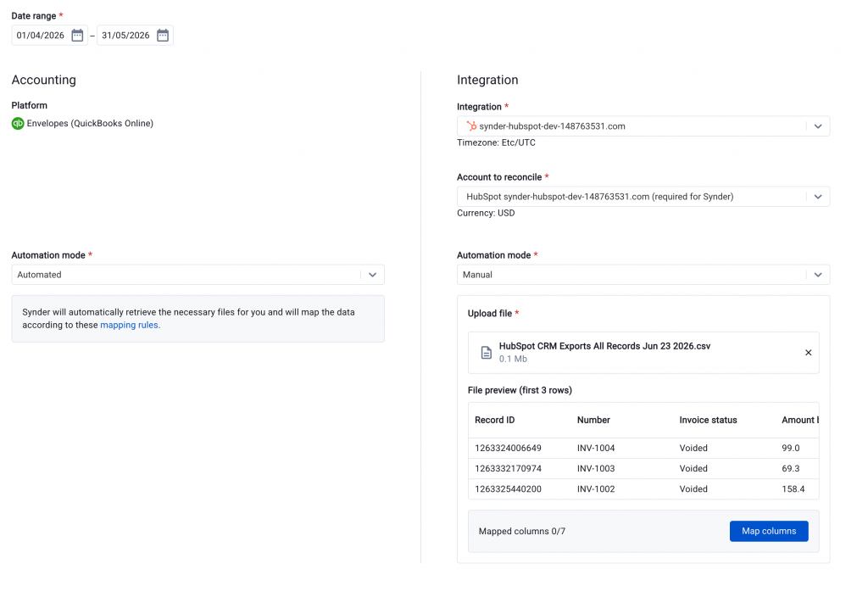Click the amount 158.4 cell

point(793,489)
